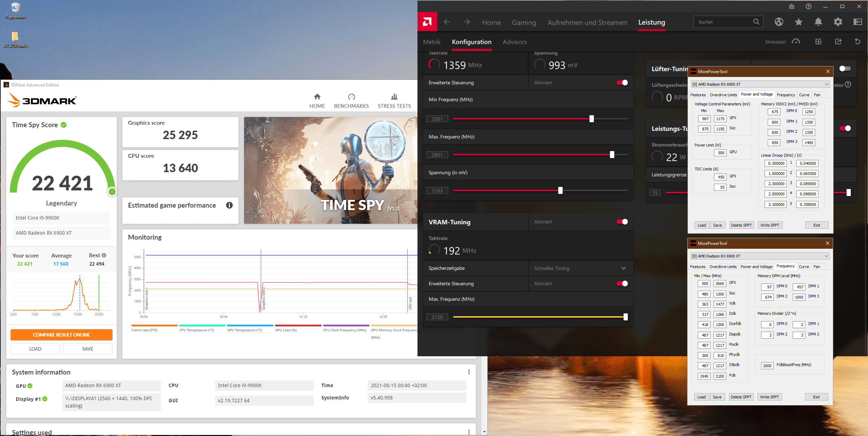Open the Estimated game performance info icon
The width and height of the screenshot is (868, 436).
click(x=229, y=205)
